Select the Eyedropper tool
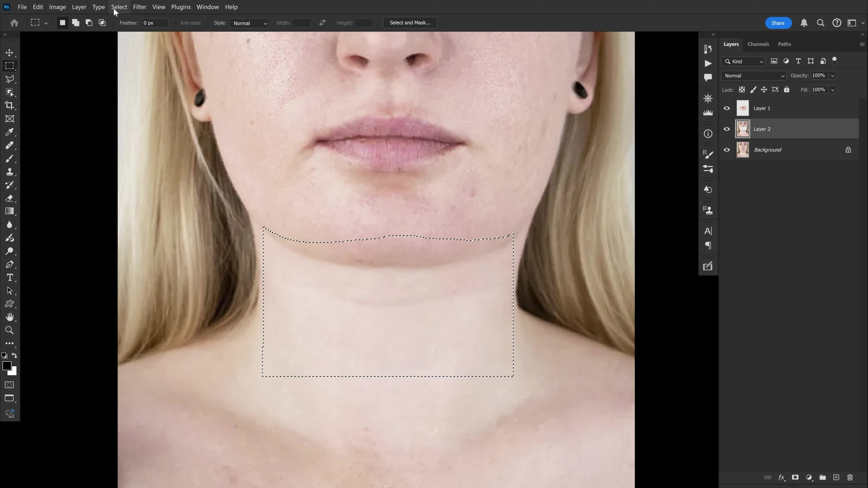 (x=9, y=132)
